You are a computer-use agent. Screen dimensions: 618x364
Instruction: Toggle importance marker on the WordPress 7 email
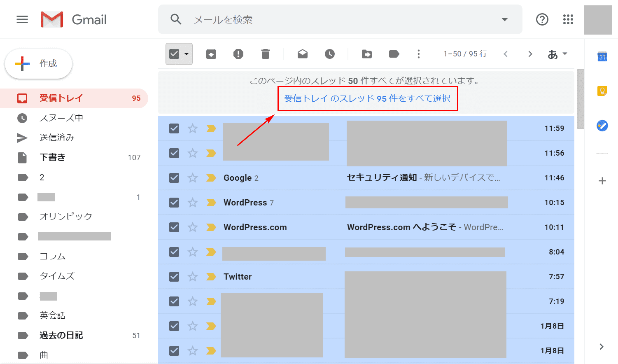(x=211, y=203)
